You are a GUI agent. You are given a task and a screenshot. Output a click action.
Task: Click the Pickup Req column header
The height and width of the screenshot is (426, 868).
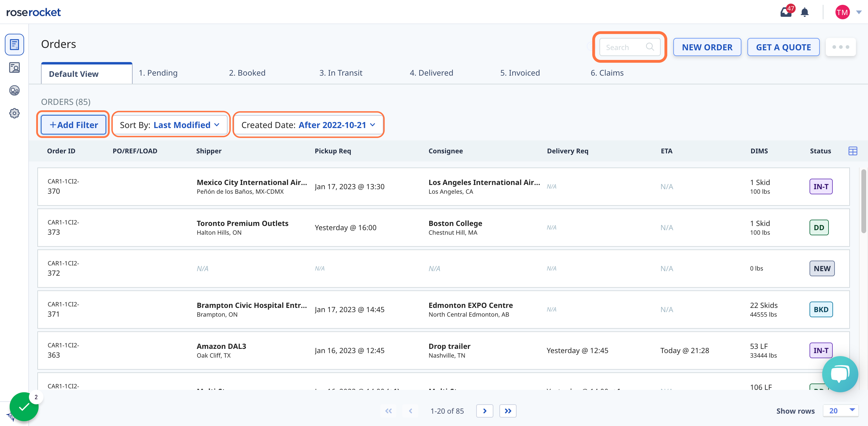[x=332, y=151]
